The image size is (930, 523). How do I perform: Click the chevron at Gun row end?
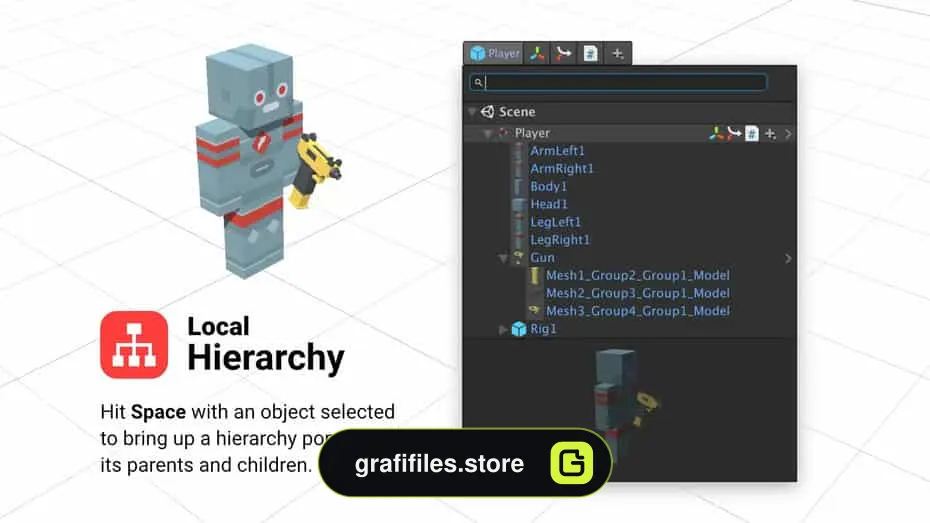[788, 259]
